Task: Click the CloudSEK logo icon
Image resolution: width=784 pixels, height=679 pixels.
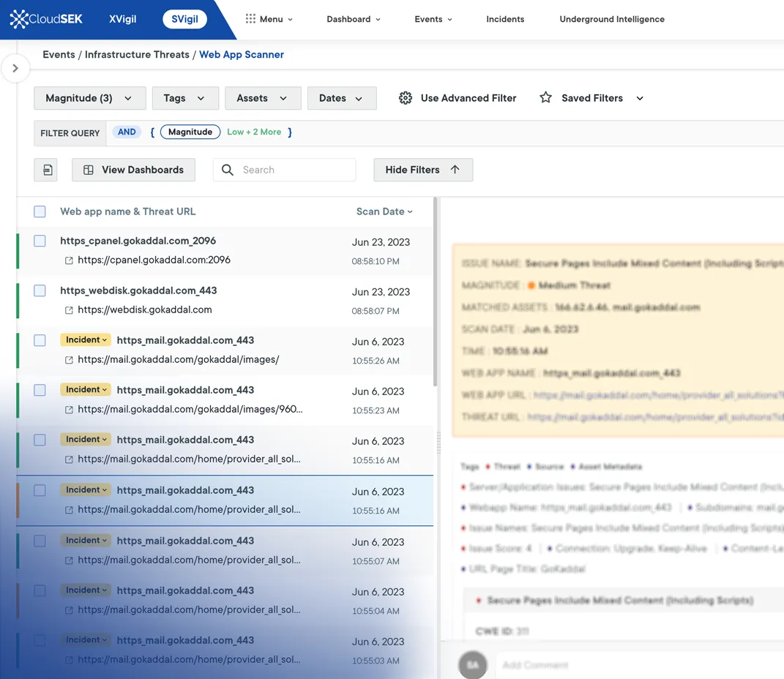Action: pos(19,20)
